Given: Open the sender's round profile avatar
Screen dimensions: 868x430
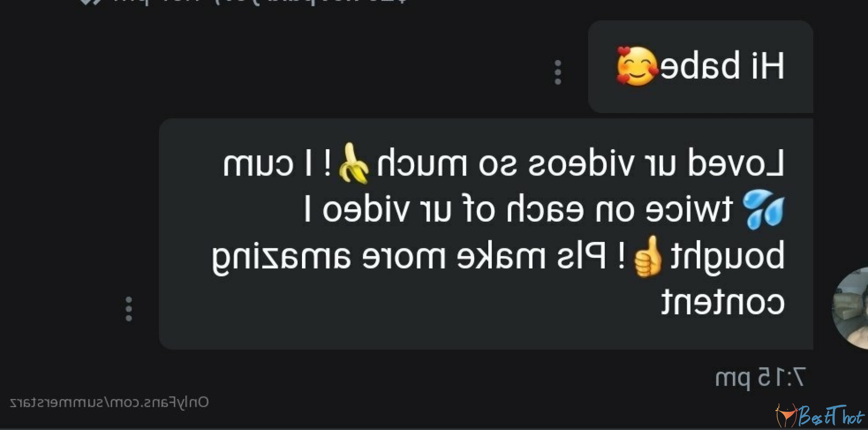Looking at the screenshot, I should coord(850,308).
